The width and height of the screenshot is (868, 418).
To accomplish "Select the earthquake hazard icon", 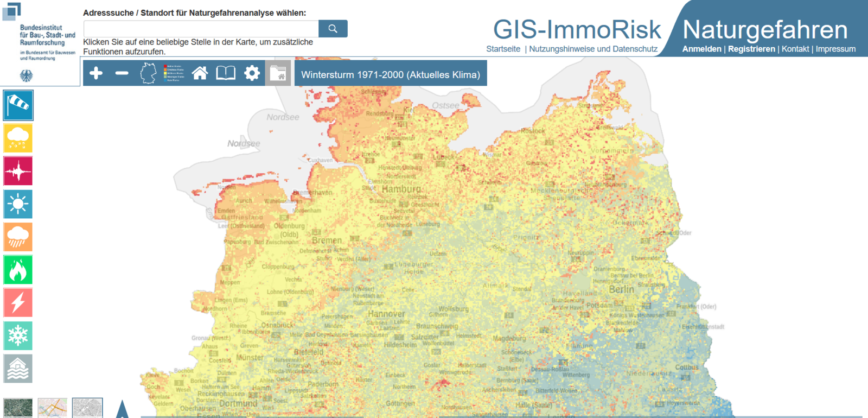I will pos(18,171).
